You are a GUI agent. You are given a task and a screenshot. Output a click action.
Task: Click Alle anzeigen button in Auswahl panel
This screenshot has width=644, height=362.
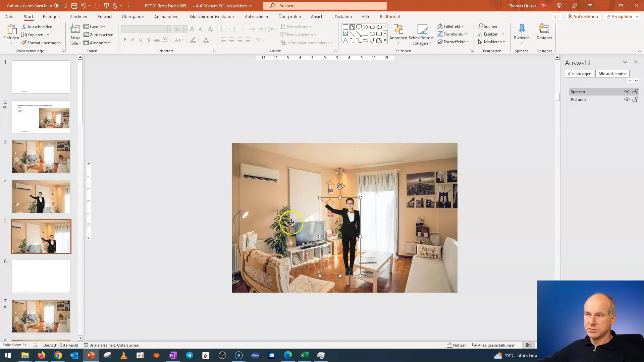click(x=579, y=73)
